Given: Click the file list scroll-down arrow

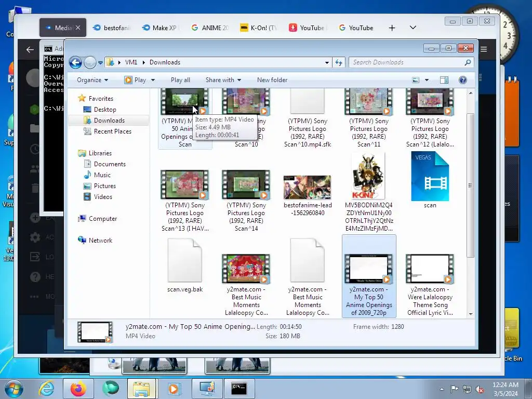Looking at the screenshot, I should 471,314.
